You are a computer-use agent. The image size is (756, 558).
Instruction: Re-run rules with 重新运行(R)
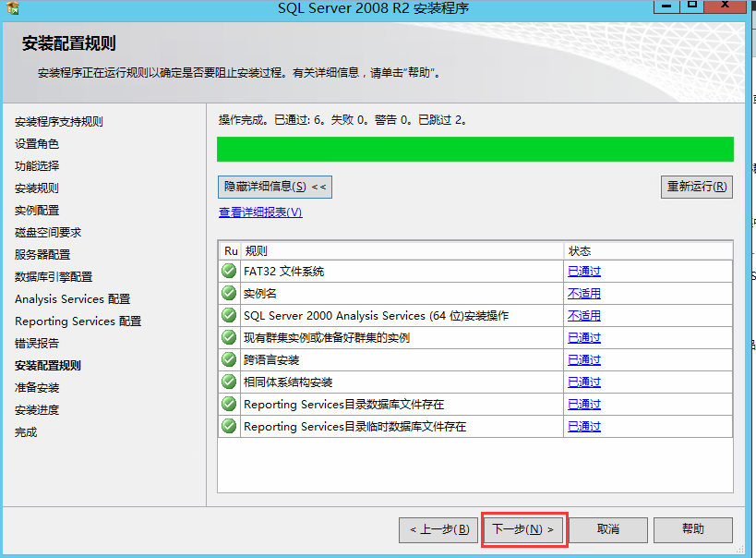tap(697, 187)
